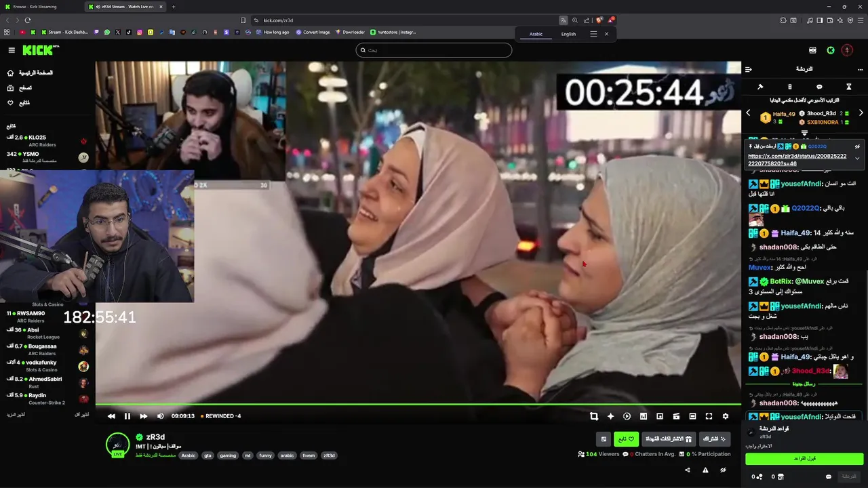Click the green K icon in header
This screenshot has height=488, width=868.
(x=830, y=50)
